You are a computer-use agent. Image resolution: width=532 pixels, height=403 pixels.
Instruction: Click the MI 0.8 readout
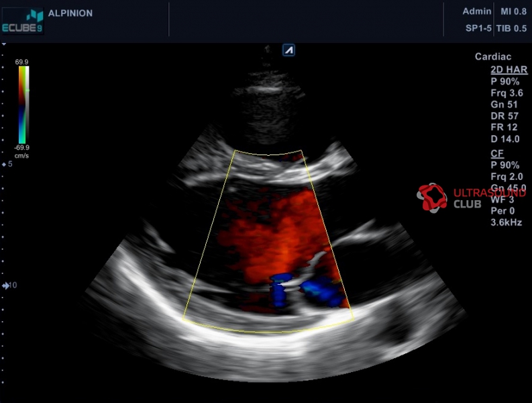click(x=514, y=11)
